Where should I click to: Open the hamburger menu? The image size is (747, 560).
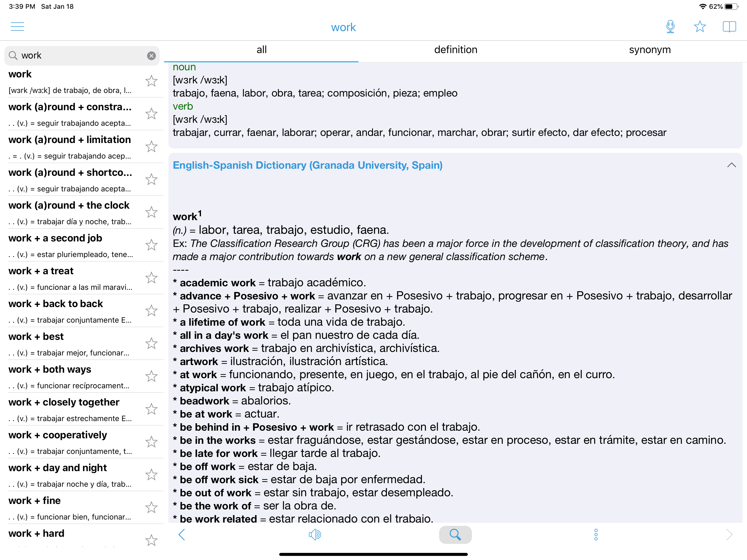tap(17, 27)
